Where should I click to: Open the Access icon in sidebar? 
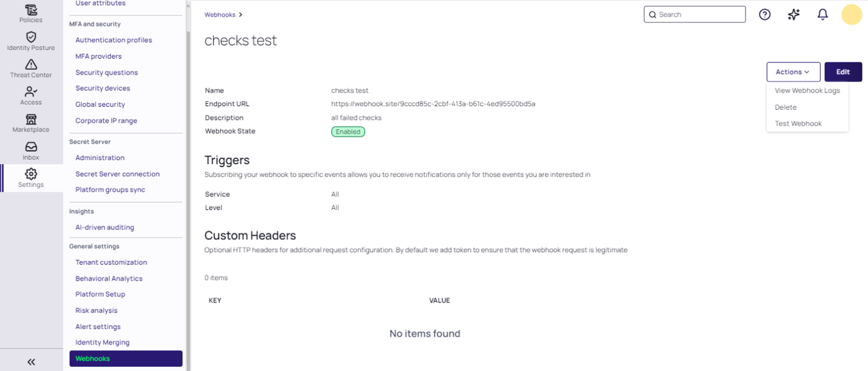(31, 92)
